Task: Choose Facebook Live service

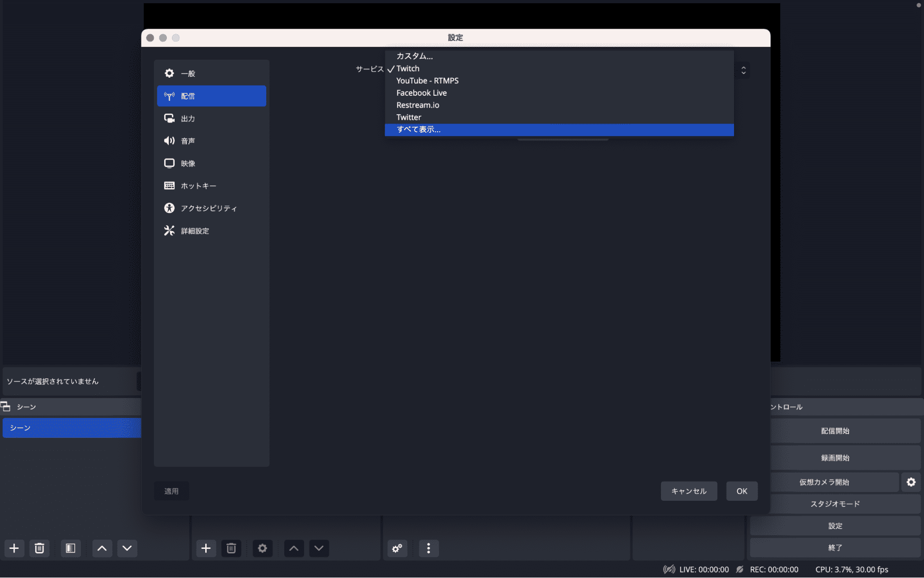Action: (x=559, y=93)
